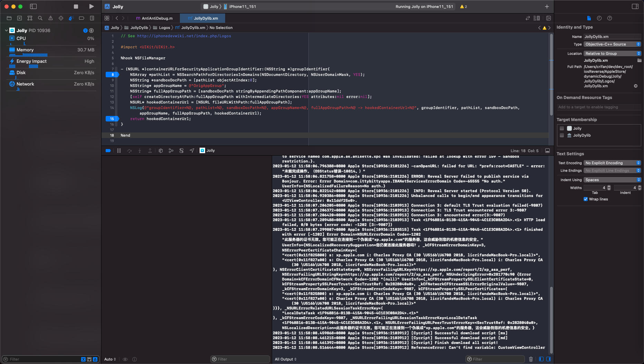Open the Location Relative to Group dropdown
The image size is (644, 364).
coord(612,53)
